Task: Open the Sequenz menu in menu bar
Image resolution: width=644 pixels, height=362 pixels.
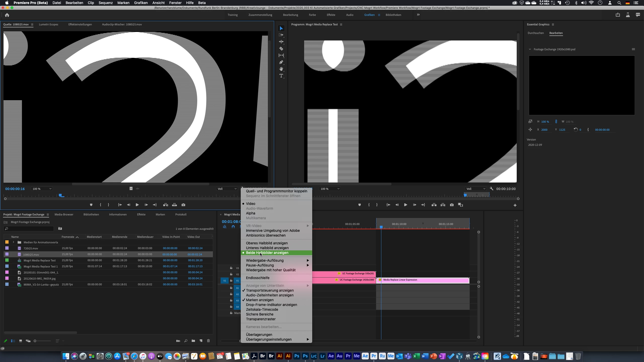Action: [105, 3]
